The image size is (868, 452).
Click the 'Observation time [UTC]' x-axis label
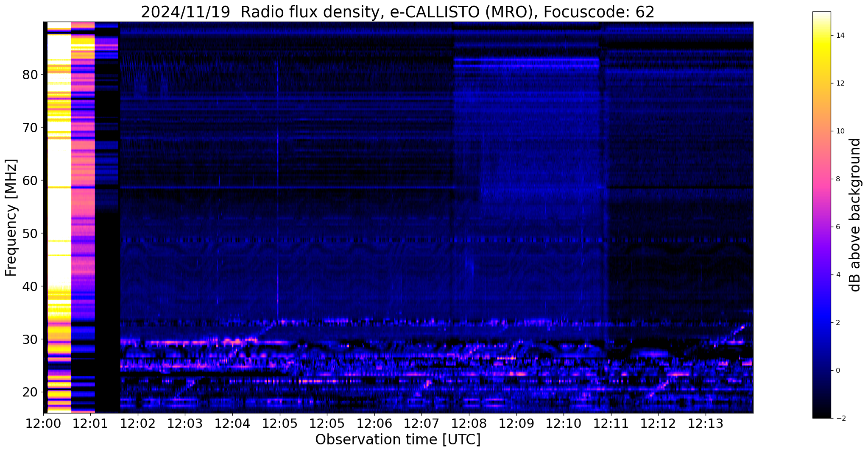pyautogui.click(x=398, y=439)
